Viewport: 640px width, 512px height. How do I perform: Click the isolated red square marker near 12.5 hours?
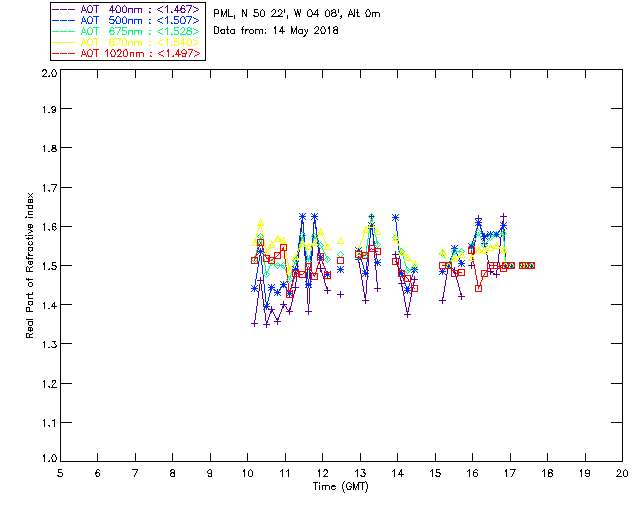tap(340, 260)
